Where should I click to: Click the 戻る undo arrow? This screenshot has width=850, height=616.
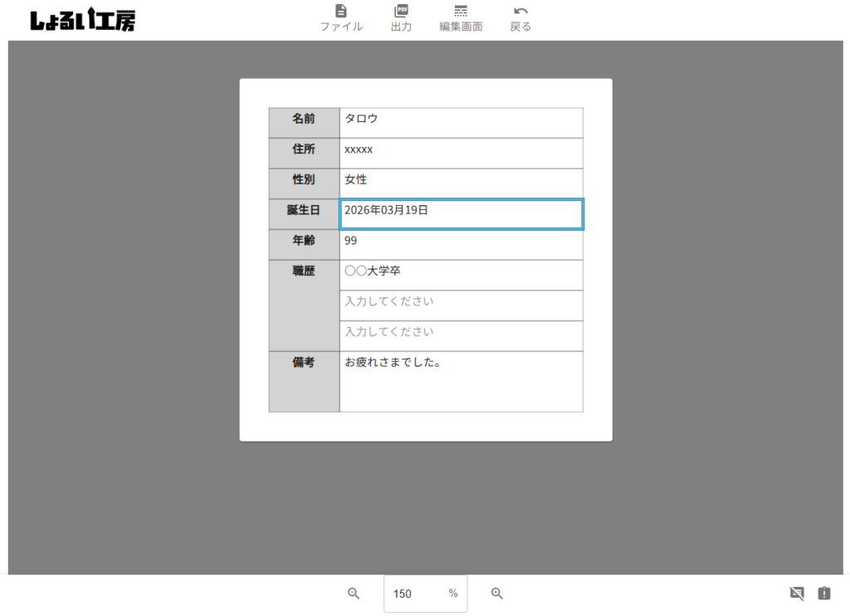coord(520,12)
